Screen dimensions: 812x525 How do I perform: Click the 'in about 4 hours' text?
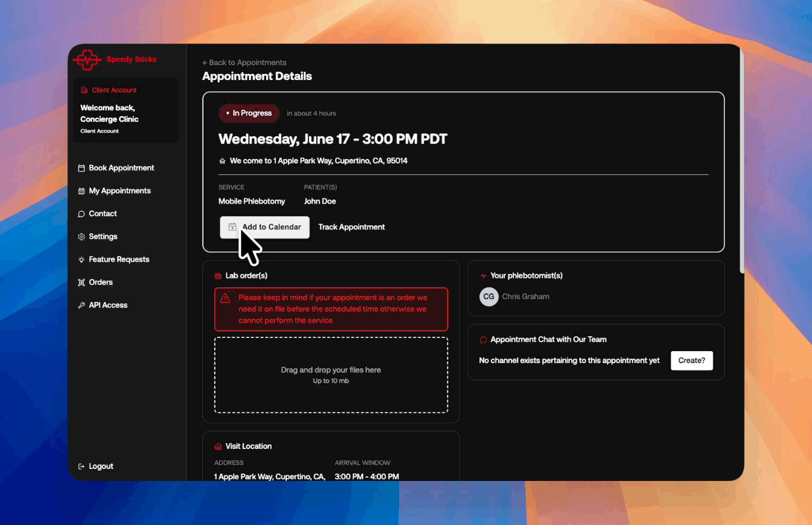312,114
